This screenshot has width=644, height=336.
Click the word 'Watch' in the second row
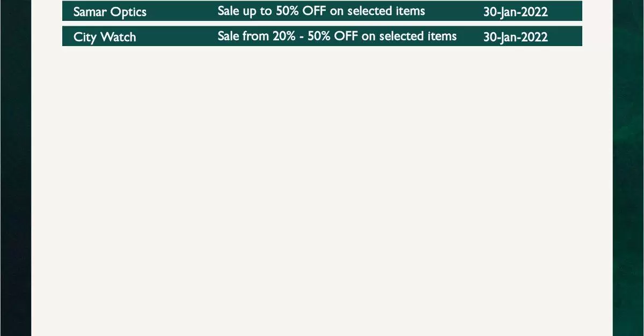[x=118, y=37]
